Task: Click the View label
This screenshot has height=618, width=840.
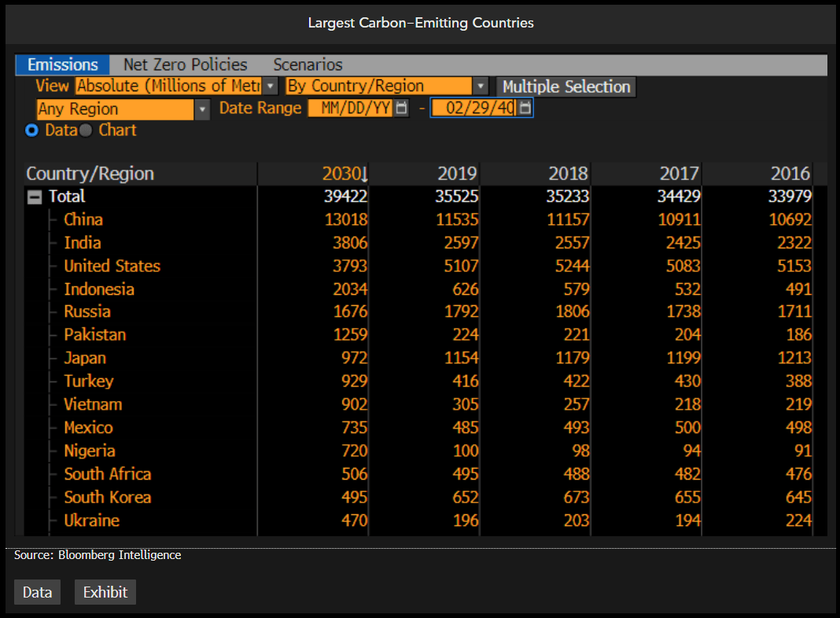Action: pyautogui.click(x=52, y=86)
